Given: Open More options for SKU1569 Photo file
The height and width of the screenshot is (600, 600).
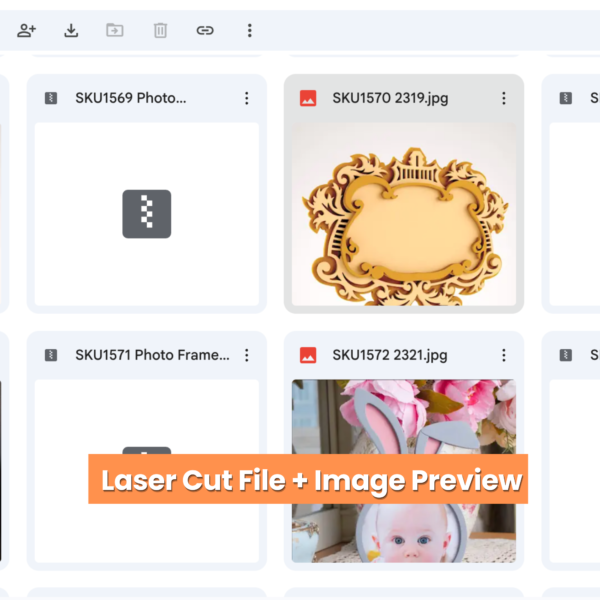Looking at the screenshot, I should click(247, 98).
